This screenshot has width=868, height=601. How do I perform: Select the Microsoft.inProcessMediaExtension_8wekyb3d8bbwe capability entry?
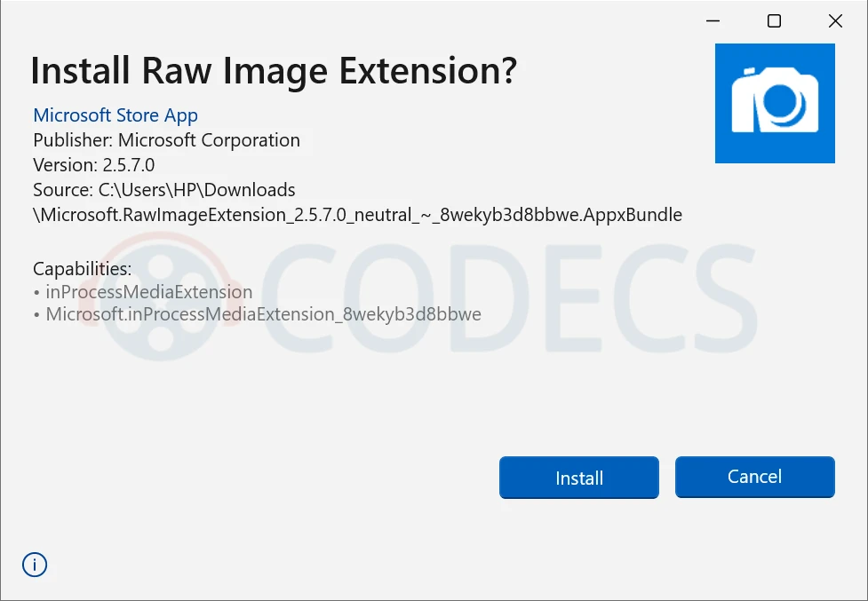click(x=263, y=314)
